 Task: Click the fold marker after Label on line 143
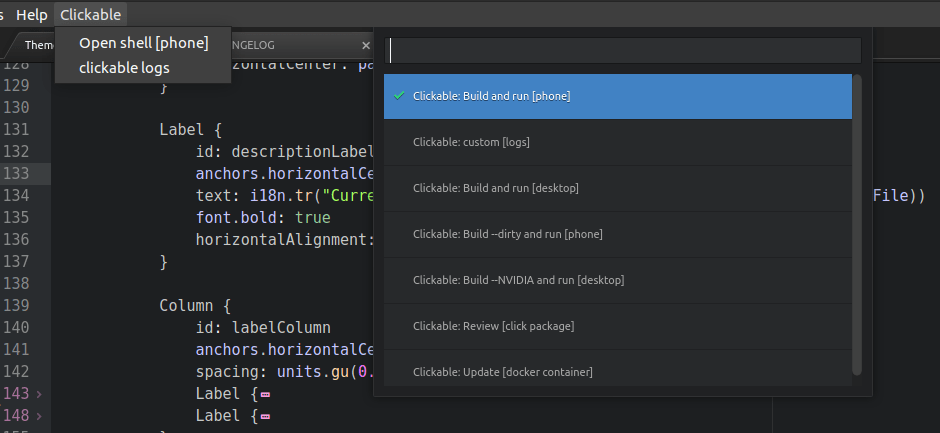click(265, 395)
